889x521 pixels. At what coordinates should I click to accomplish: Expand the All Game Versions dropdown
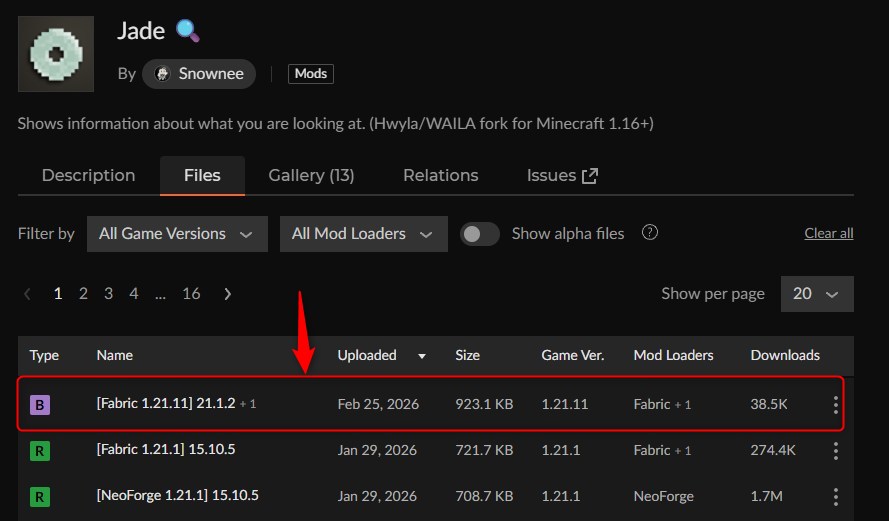point(177,233)
